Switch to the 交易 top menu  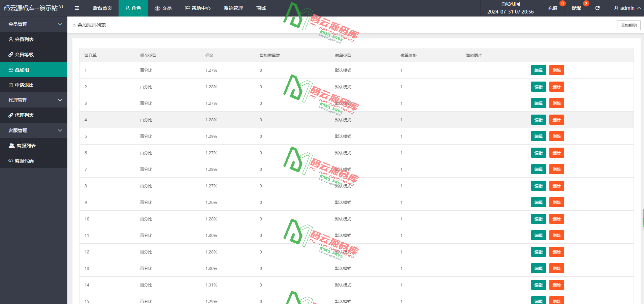163,8
